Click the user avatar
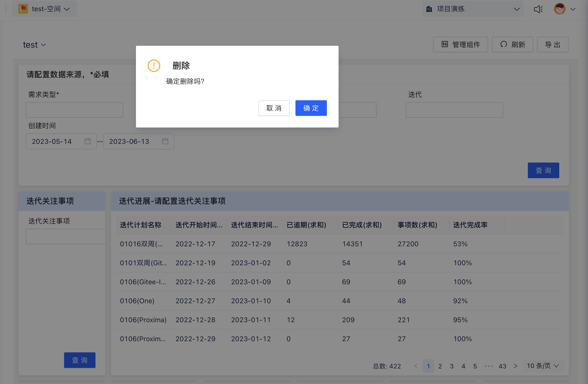588x384 pixels. tap(560, 9)
